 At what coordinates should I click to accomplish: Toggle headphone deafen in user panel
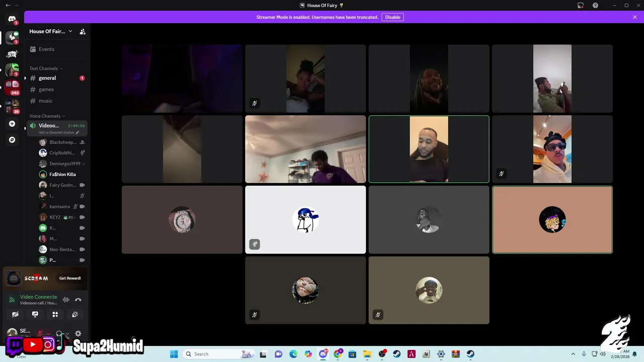click(59, 333)
